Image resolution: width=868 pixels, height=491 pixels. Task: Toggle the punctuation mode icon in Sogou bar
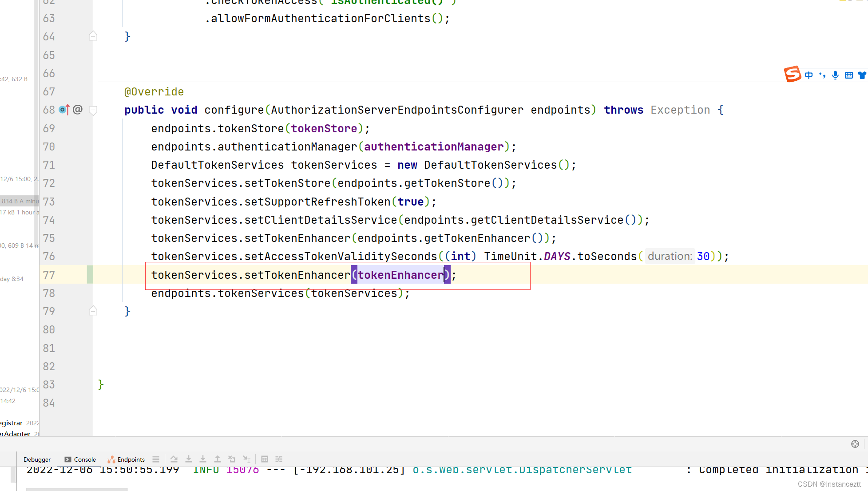[x=822, y=75]
